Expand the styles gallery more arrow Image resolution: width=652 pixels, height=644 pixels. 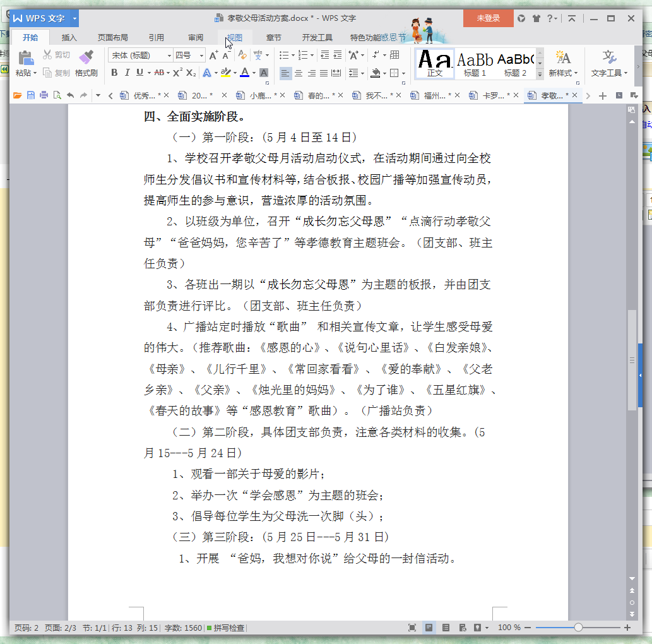[x=540, y=75]
